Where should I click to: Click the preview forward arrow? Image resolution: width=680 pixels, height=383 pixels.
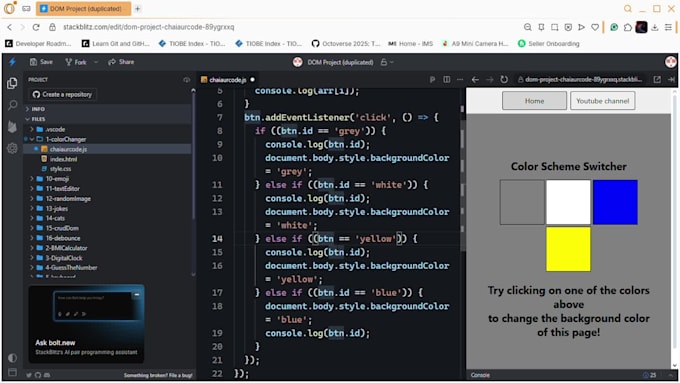490,80
